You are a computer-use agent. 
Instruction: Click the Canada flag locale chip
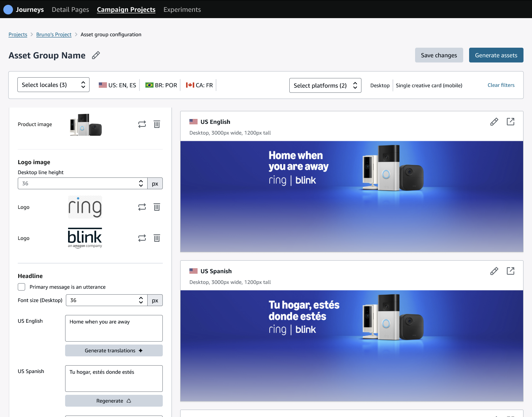[199, 85]
